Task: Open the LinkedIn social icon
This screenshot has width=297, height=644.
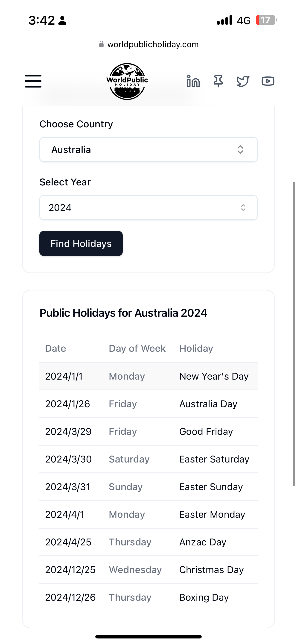Action: point(193,81)
